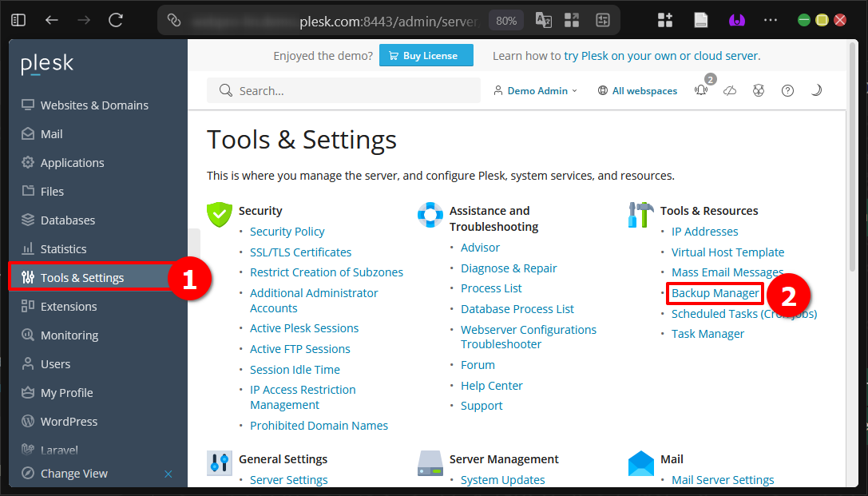Click inside the Search field
Image resolution: width=868 pixels, height=496 pixels.
pos(343,90)
